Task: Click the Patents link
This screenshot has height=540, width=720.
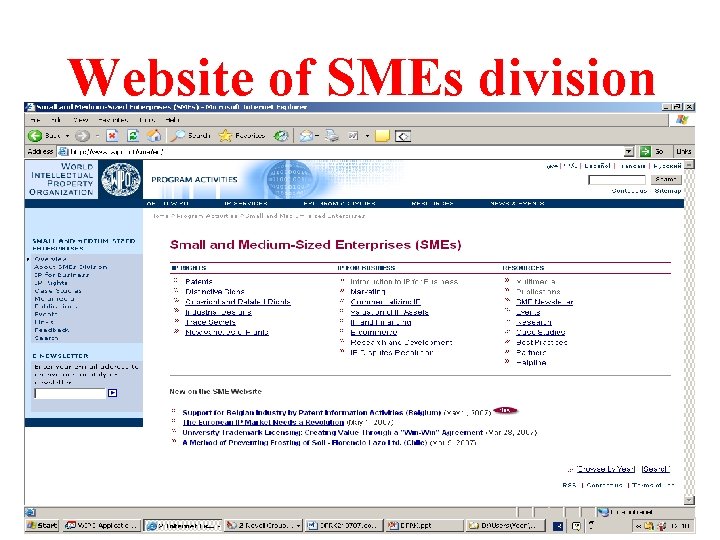Action: [x=199, y=281]
